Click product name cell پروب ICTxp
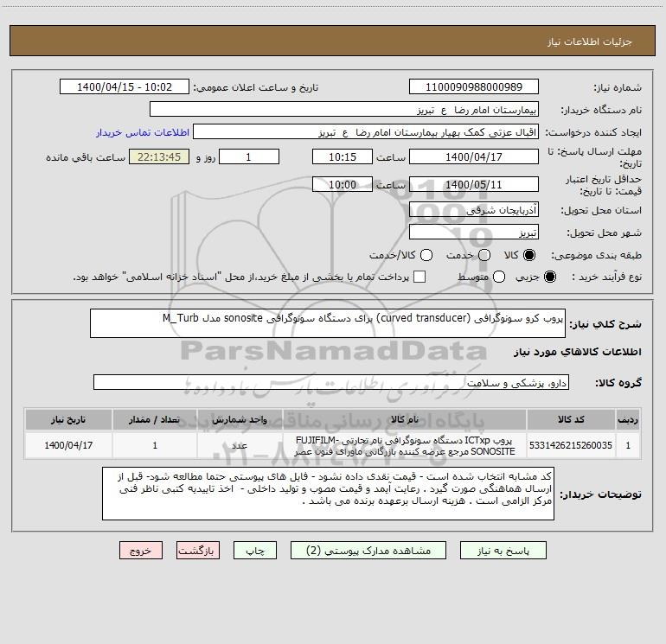Viewport: 666px width, 644px height. [x=405, y=445]
